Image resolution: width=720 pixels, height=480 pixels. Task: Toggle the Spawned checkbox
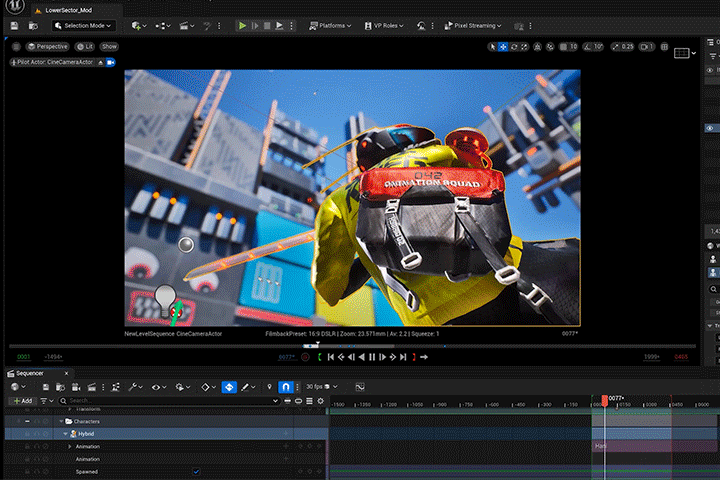tap(197, 472)
